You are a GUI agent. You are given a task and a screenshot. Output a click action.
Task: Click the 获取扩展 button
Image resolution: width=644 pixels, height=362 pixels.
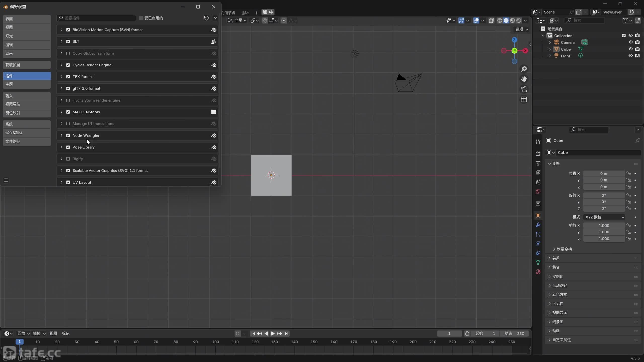(27, 65)
